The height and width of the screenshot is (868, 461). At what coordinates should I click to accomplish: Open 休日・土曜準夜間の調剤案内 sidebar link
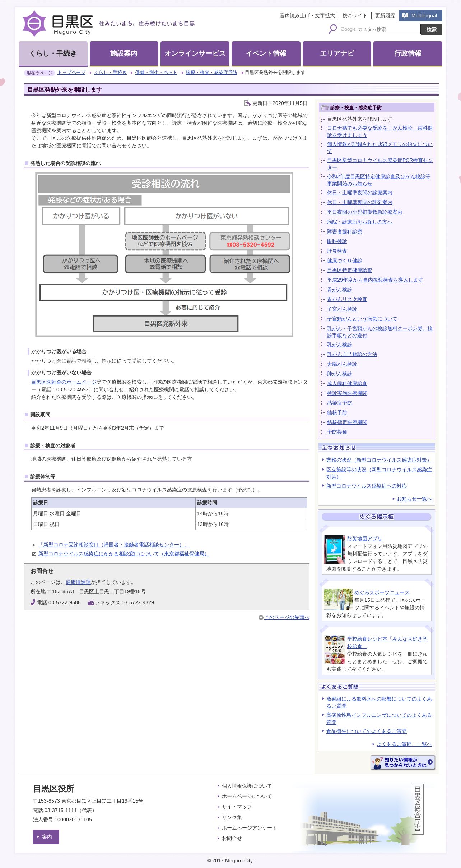(x=360, y=202)
